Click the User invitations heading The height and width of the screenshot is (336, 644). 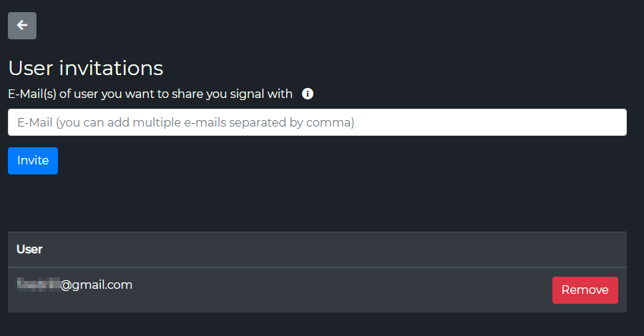[85, 68]
